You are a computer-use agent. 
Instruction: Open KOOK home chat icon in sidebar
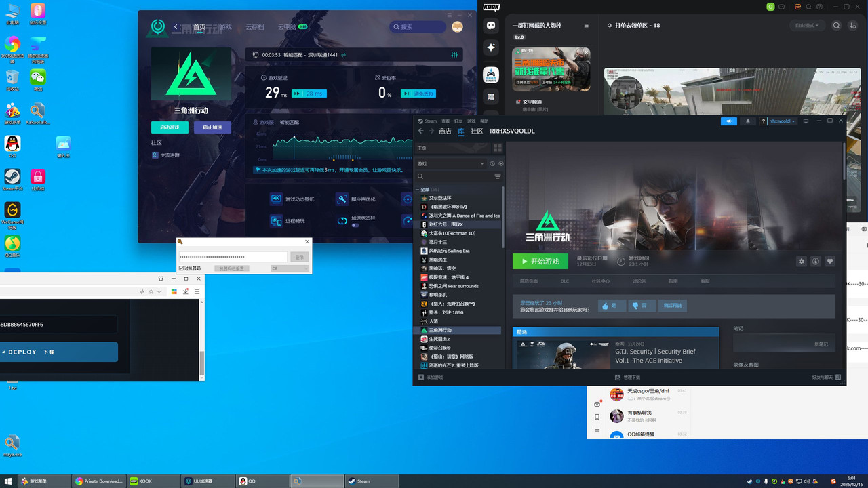(491, 26)
